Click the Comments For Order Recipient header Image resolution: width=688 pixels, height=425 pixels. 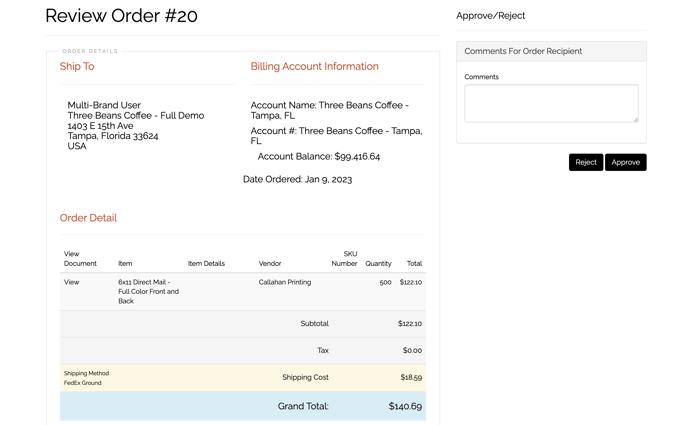(x=523, y=51)
